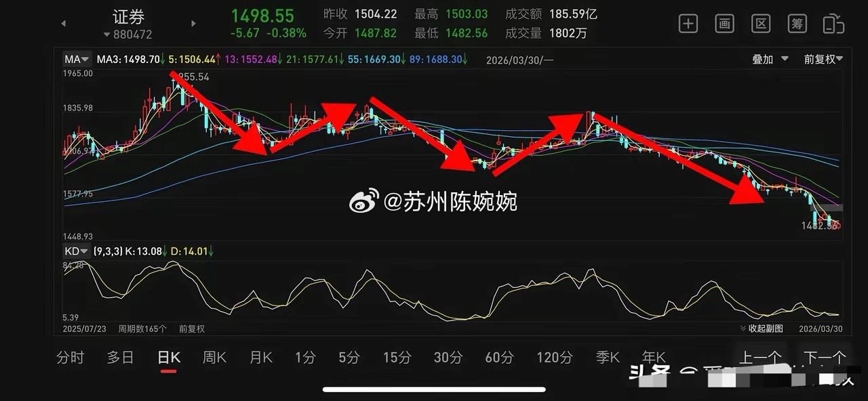868x401 pixels.
Task: Click the 上一个 previous button
Action: pos(761,358)
